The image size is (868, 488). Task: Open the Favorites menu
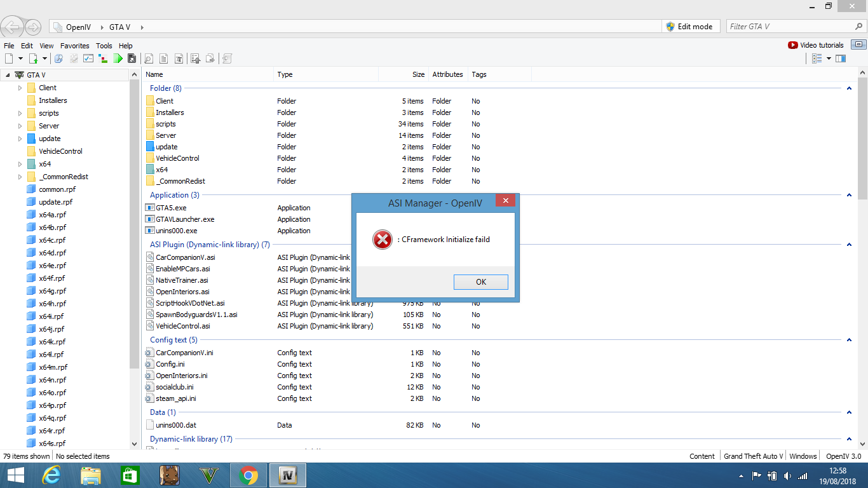(74, 46)
